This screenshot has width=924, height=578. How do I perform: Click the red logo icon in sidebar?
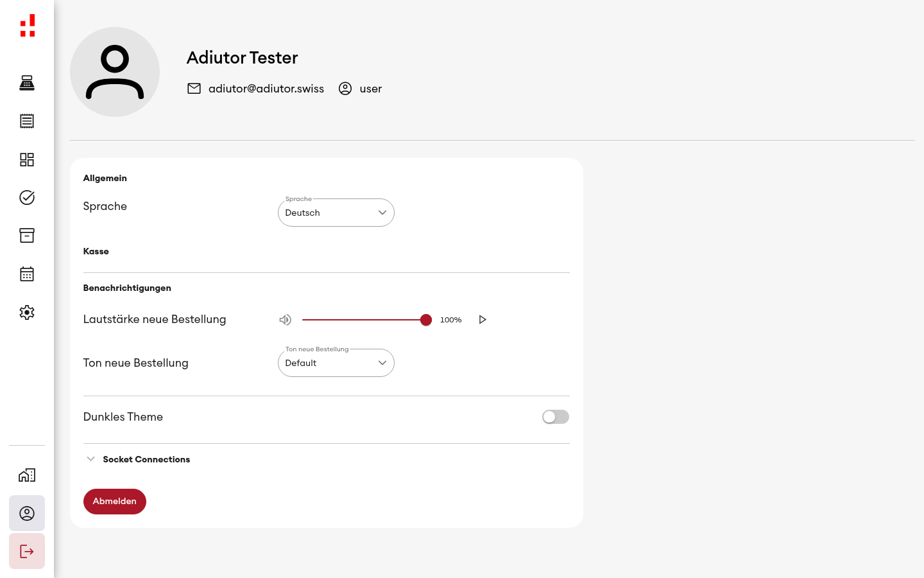coord(27,26)
